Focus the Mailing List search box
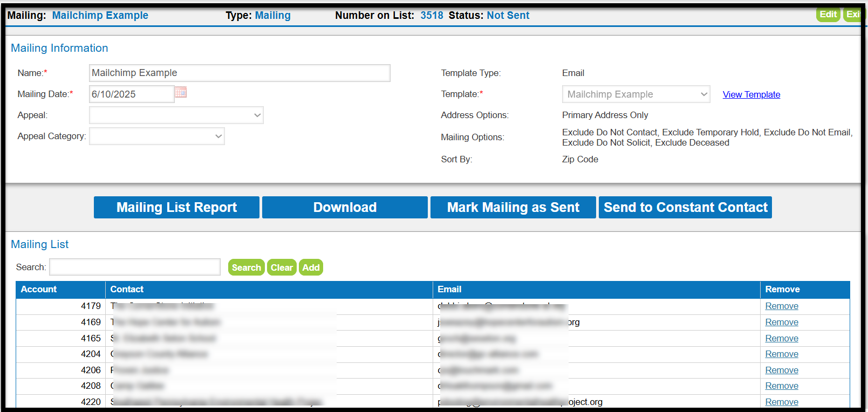This screenshot has width=868, height=412. (x=135, y=267)
